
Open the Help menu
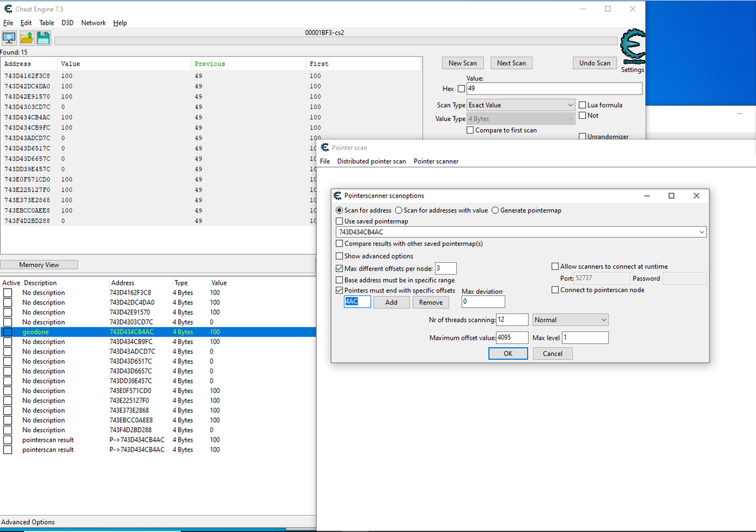120,23
